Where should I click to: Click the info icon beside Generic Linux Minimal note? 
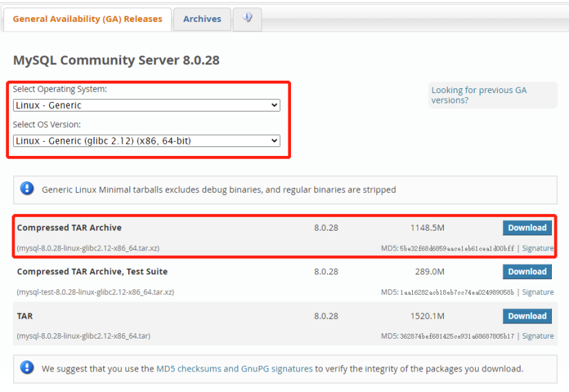tap(27, 189)
